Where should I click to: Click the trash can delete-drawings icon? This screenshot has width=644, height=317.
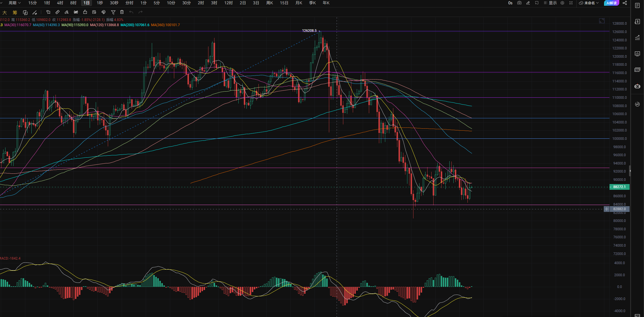pos(122,12)
